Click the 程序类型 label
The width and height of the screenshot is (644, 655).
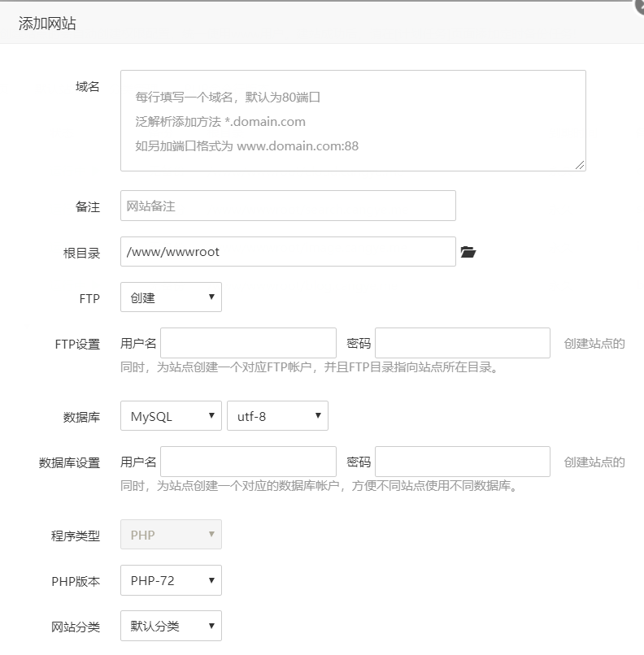tap(76, 536)
